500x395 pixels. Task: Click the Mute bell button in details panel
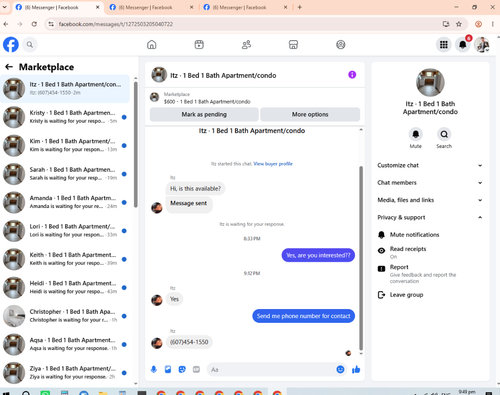(x=416, y=134)
